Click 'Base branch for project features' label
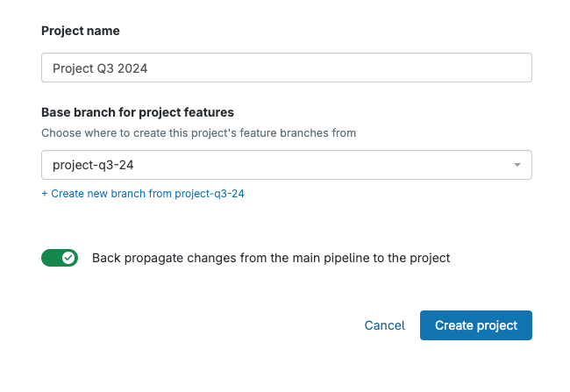 click(x=137, y=112)
